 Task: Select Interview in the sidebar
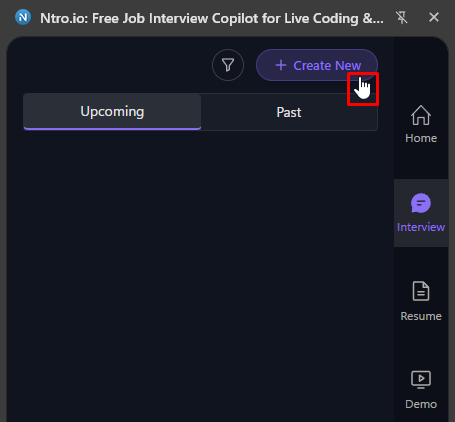[421, 213]
